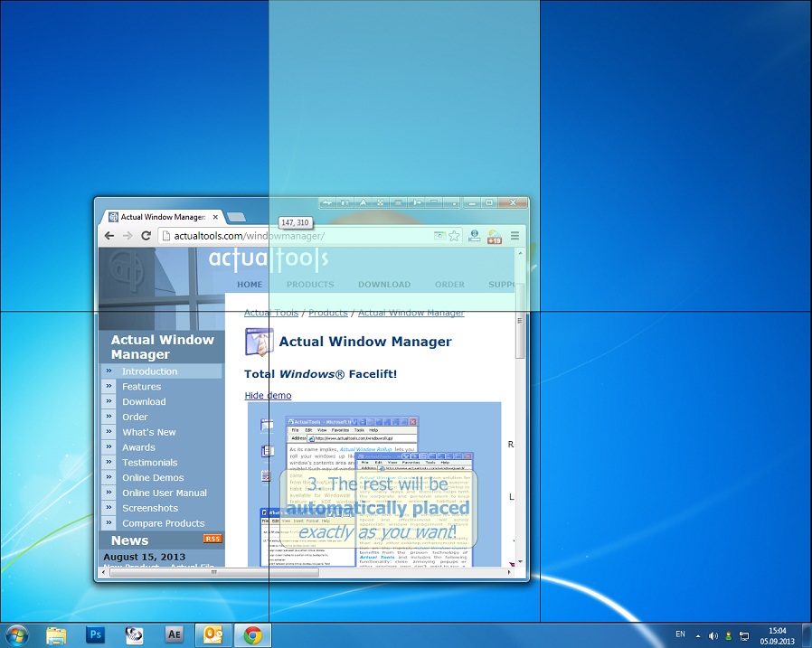Open a new Chrome tab

point(236,217)
